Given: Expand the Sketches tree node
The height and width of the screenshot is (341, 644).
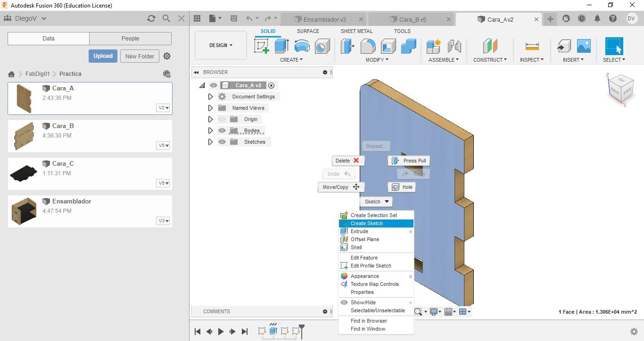Looking at the screenshot, I should pyautogui.click(x=211, y=142).
